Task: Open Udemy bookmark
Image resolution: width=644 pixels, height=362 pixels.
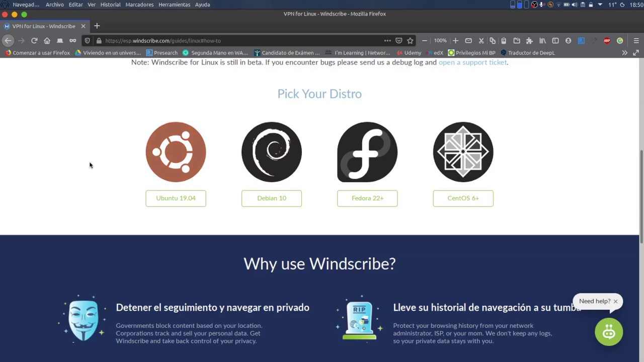Action: click(x=409, y=53)
